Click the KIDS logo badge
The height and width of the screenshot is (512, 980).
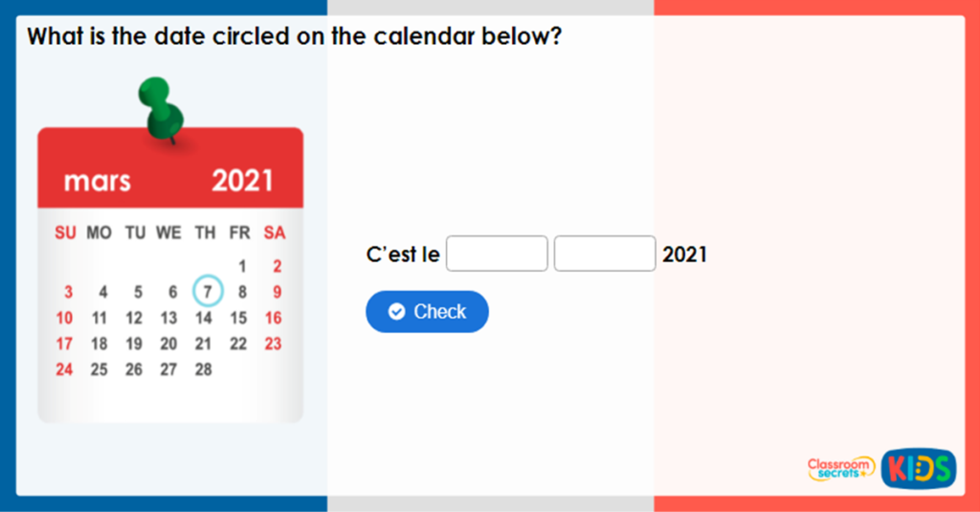[x=918, y=468]
